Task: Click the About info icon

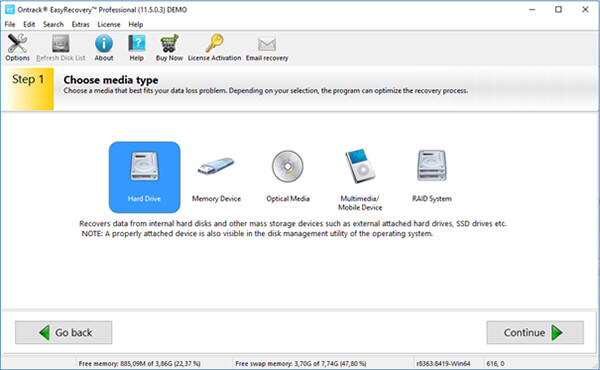Action: (x=104, y=44)
